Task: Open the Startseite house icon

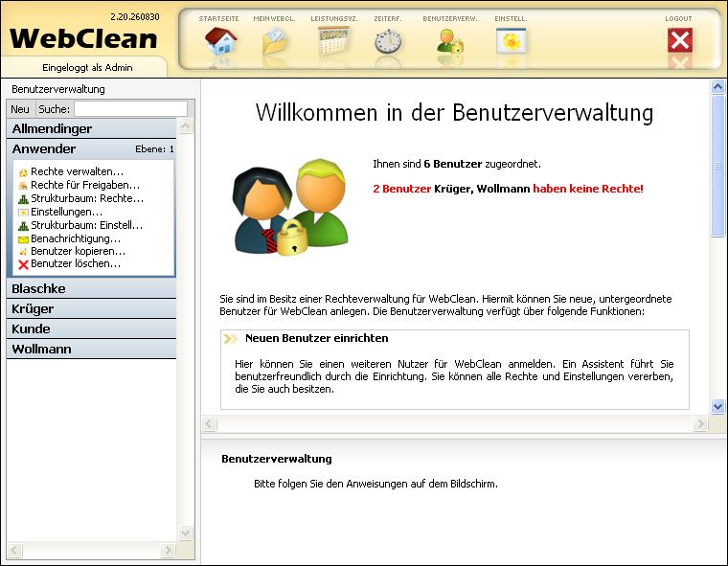Action: tap(220, 41)
